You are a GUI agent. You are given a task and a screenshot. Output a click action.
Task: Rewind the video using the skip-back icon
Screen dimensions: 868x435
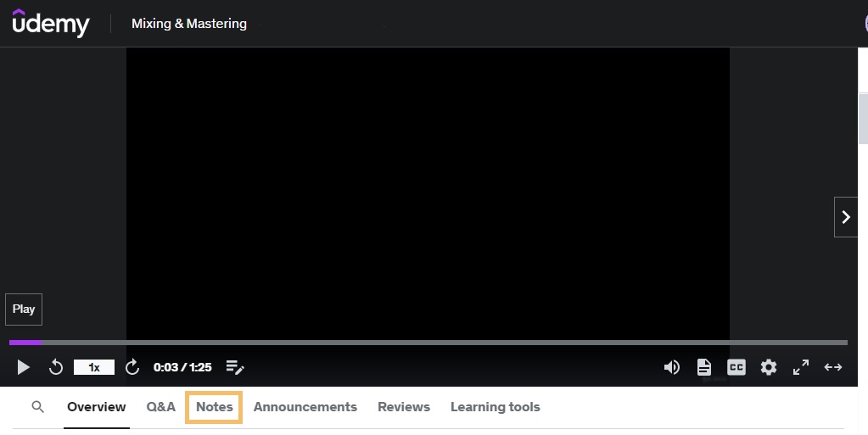pyautogui.click(x=56, y=367)
